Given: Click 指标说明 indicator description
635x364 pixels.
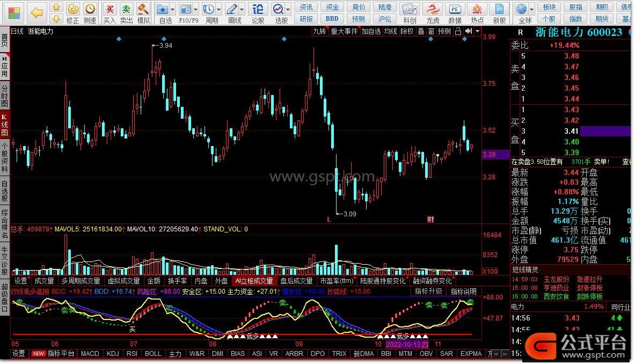Looking at the screenshot, I should click(464, 292).
